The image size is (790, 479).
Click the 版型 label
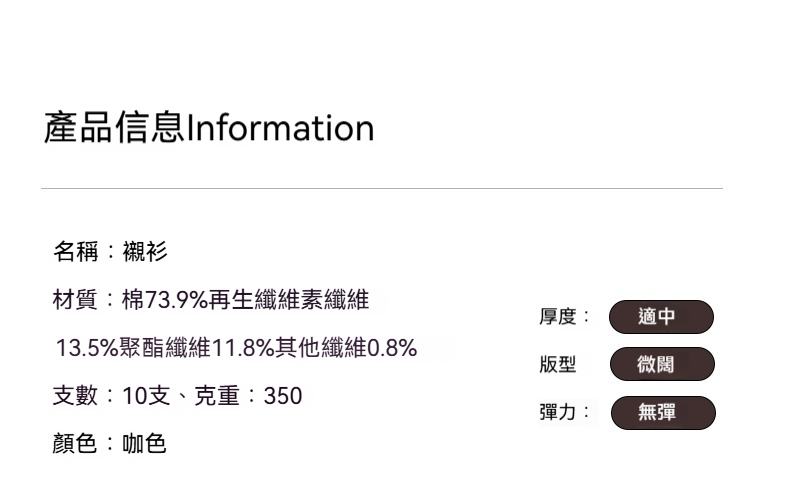click(x=558, y=365)
